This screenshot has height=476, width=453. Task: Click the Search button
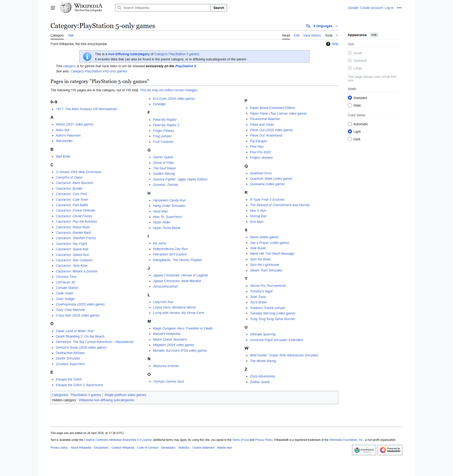218,8
